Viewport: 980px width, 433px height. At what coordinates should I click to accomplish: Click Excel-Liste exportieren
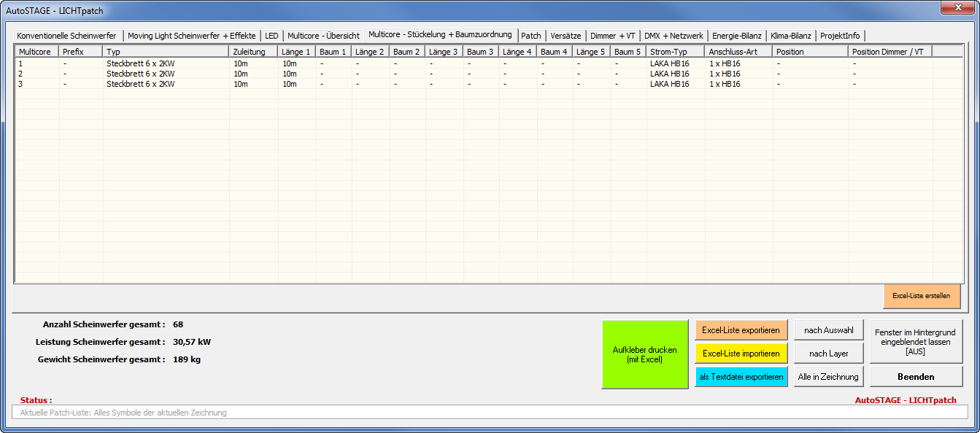(x=741, y=330)
